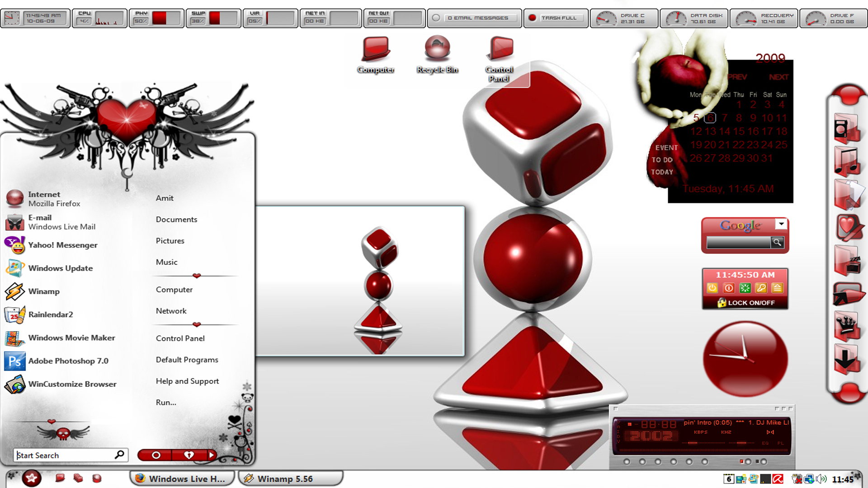The height and width of the screenshot is (488, 868).
Task: Open the music notes folder in dock
Action: tap(846, 161)
